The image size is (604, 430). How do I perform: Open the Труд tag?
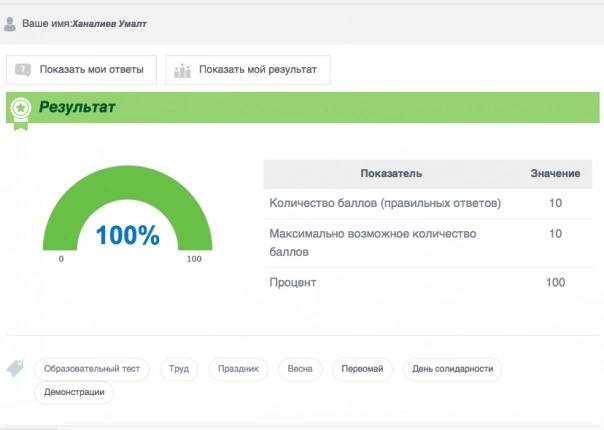[179, 369]
